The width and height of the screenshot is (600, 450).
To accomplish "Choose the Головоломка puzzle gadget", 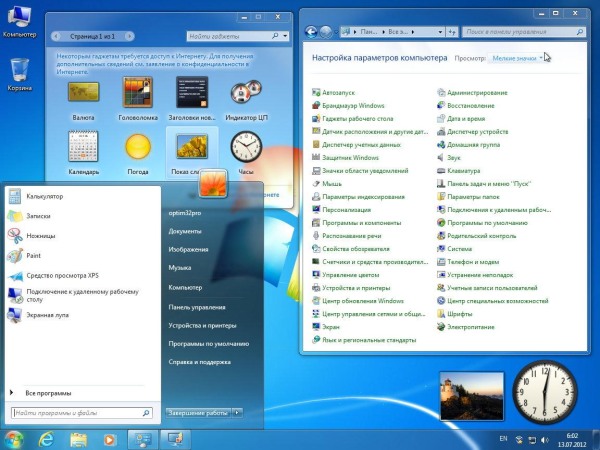I will 137,94.
